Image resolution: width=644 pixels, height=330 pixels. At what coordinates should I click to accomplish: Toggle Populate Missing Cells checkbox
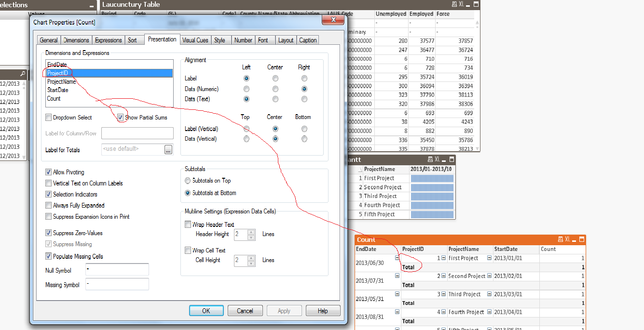[48, 256]
